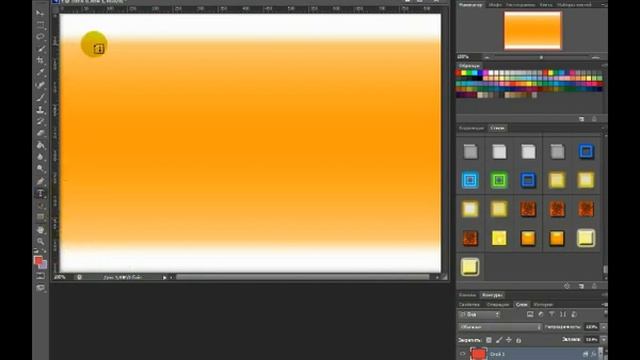Switch to the Кисть tab

[x=546, y=5]
